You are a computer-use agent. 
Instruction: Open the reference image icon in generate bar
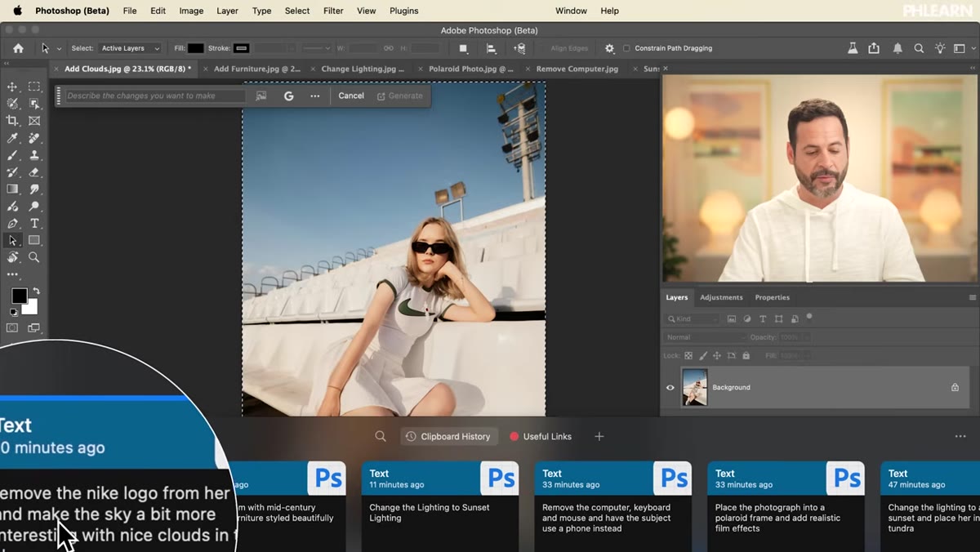click(261, 96)
